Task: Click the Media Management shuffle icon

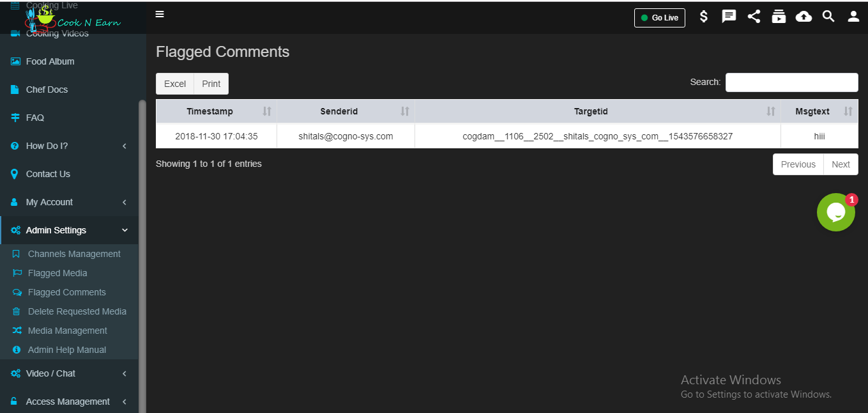Action: pos(17,331)
